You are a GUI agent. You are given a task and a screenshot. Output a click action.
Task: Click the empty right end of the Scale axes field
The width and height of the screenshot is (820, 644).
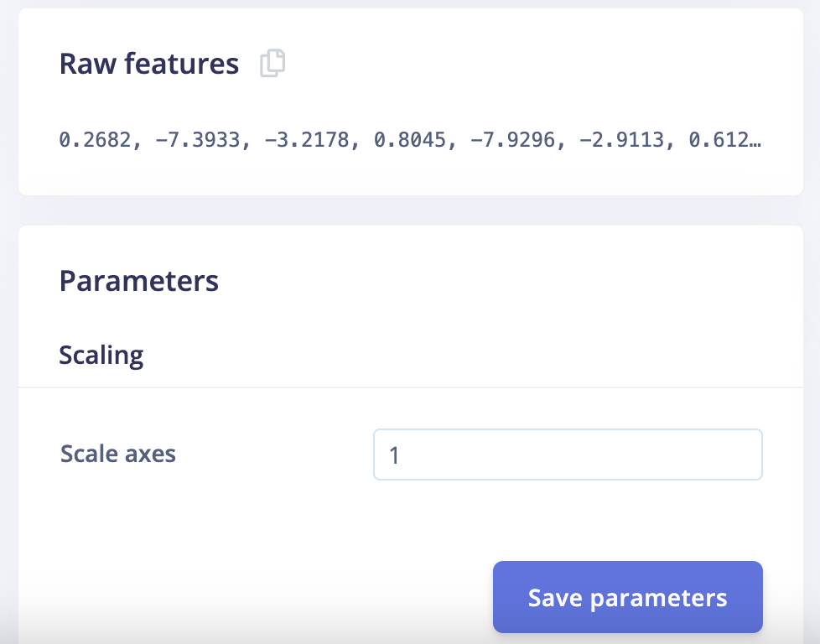[721, 454]
